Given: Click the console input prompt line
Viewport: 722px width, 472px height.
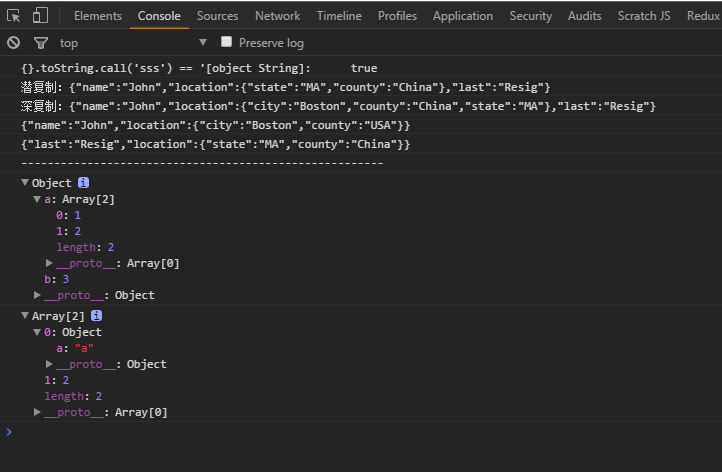Looking at the screenshot, I should click(x=360, y=432).
